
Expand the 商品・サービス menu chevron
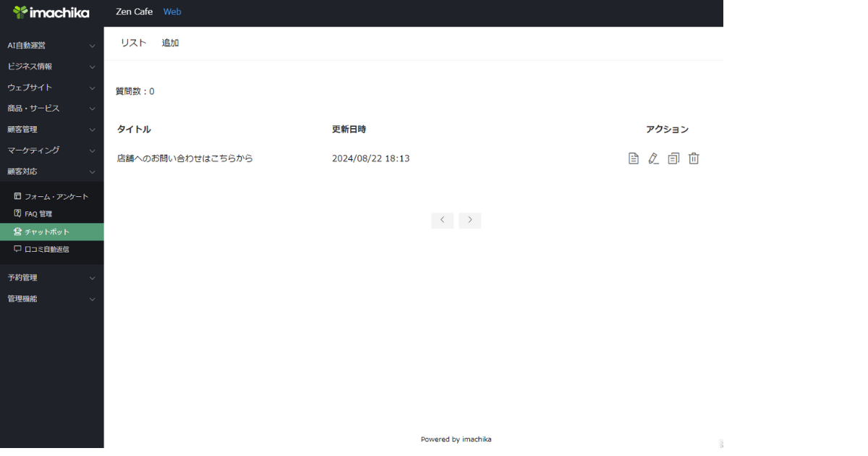click(x=92, y=109)
